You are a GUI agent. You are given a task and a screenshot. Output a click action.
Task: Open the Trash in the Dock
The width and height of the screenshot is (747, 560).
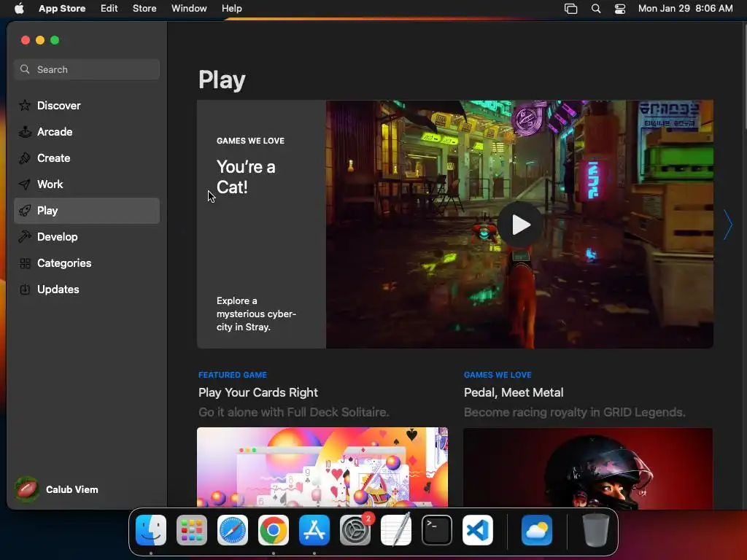[x=595, y=530]
